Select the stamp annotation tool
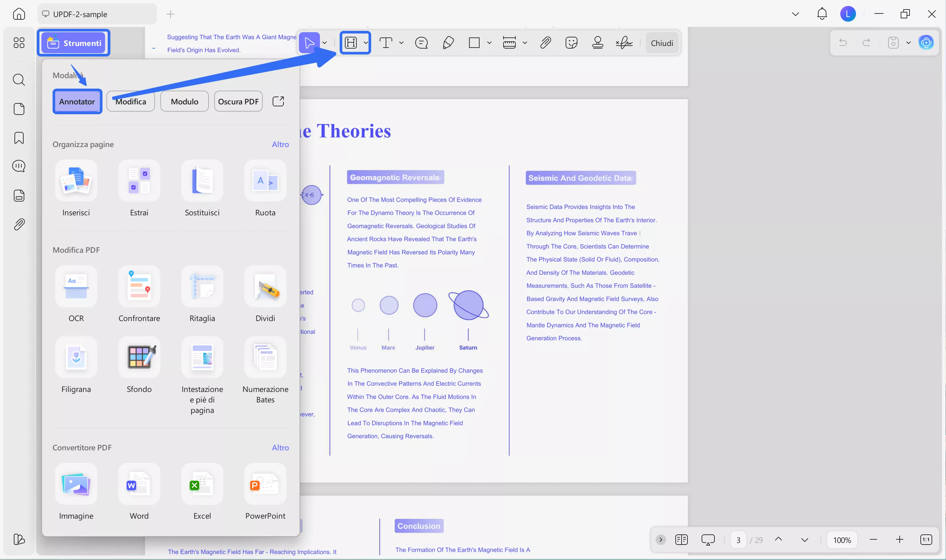Screen dimensions: 946x560 click(597, 43)
